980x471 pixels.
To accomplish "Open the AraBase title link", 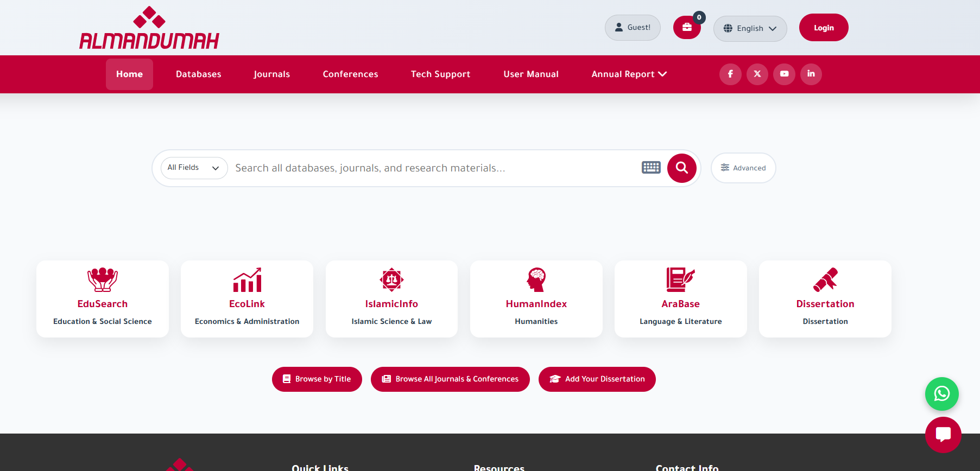I will [680, 304].
